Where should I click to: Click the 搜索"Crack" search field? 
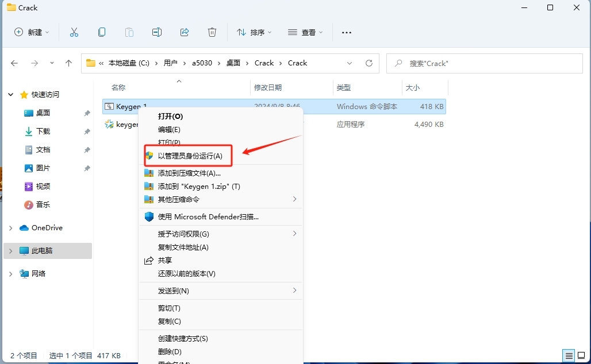click(484, 63)
